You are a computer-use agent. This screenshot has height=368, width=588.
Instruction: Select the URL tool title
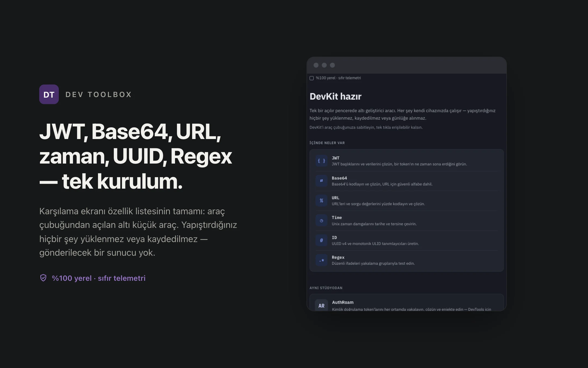click(336, 198)
